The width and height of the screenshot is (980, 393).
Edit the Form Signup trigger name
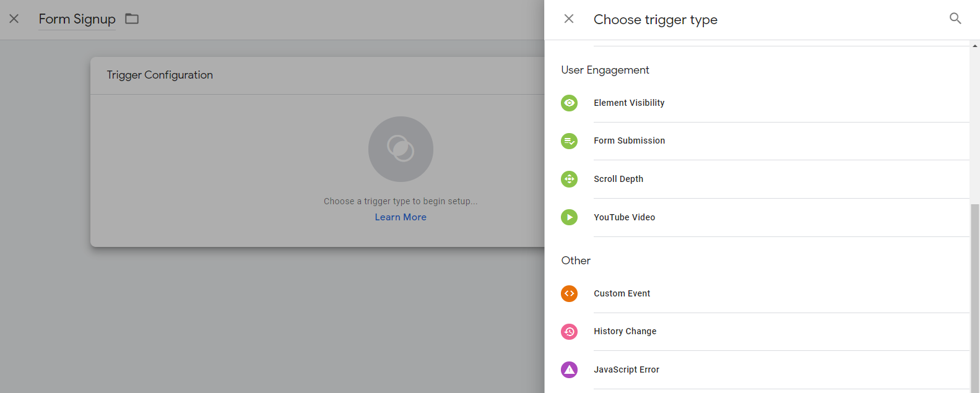(x=77, y=19)
